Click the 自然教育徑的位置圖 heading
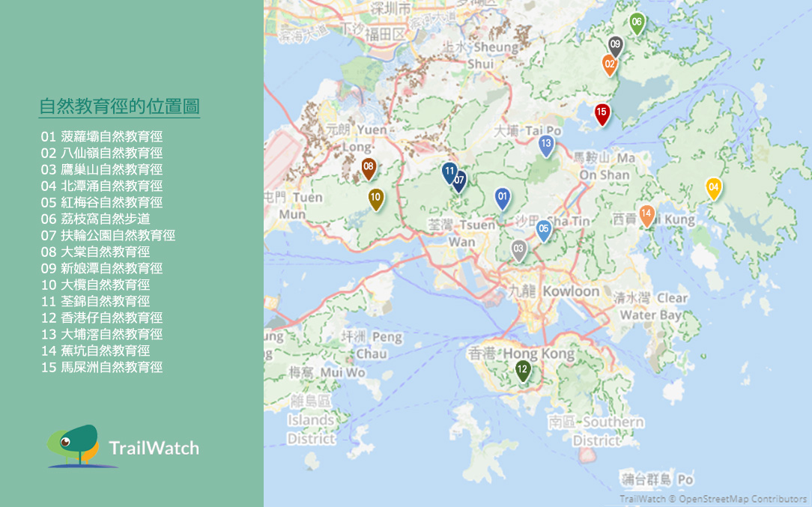Screen dimensions: 812x507 coord(119,106)
